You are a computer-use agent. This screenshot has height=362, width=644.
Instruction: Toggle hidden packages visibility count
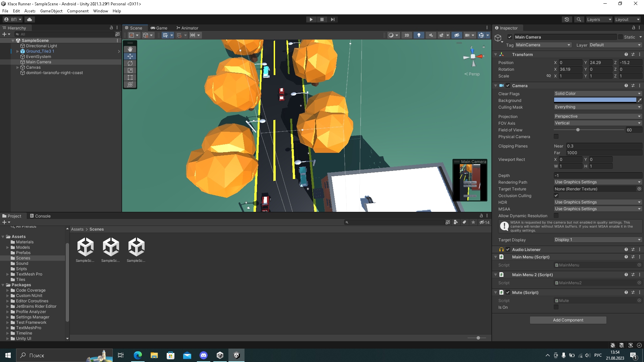click(484, 222)
